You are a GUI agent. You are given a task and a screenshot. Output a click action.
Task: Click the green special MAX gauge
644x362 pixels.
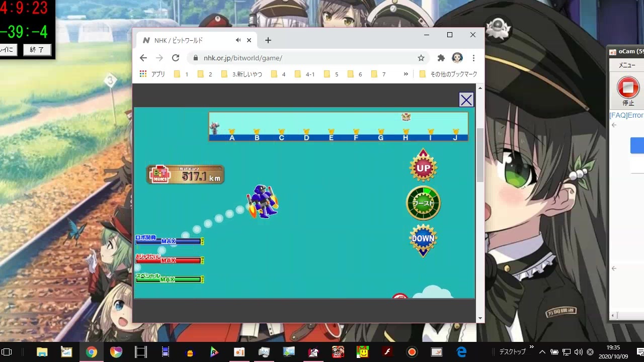[x=170, y=279]
